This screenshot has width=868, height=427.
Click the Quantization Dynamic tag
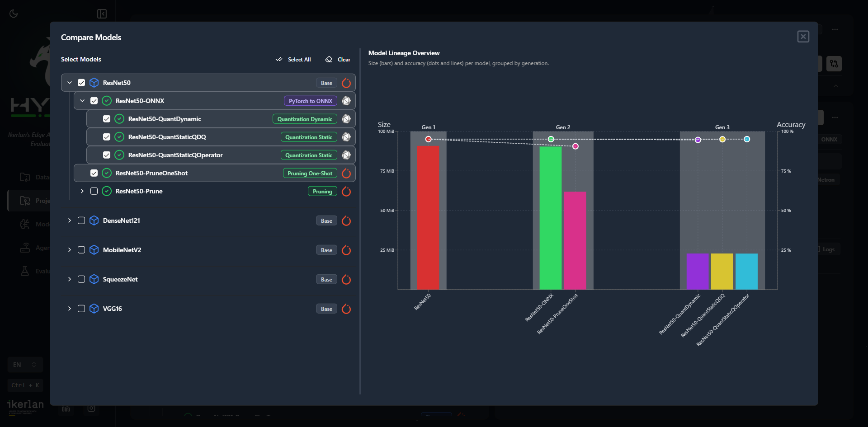(305, 119)
